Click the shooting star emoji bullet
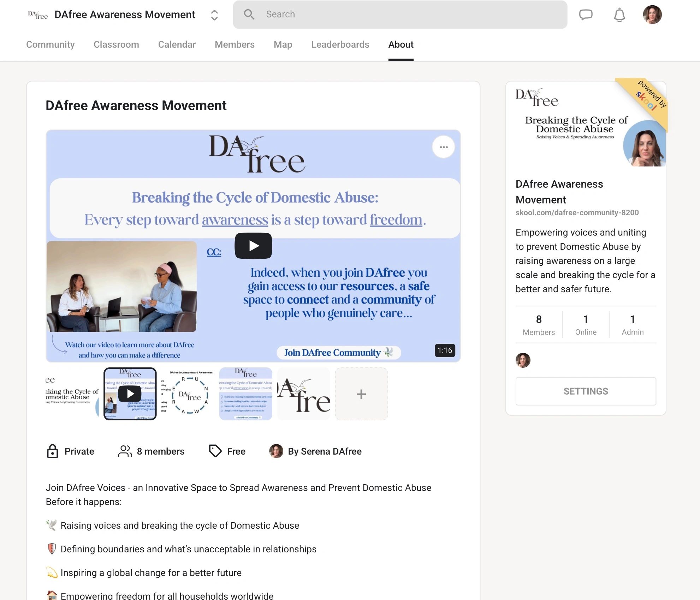This screenshot has height=600, width=700. [x=52, y=572]
